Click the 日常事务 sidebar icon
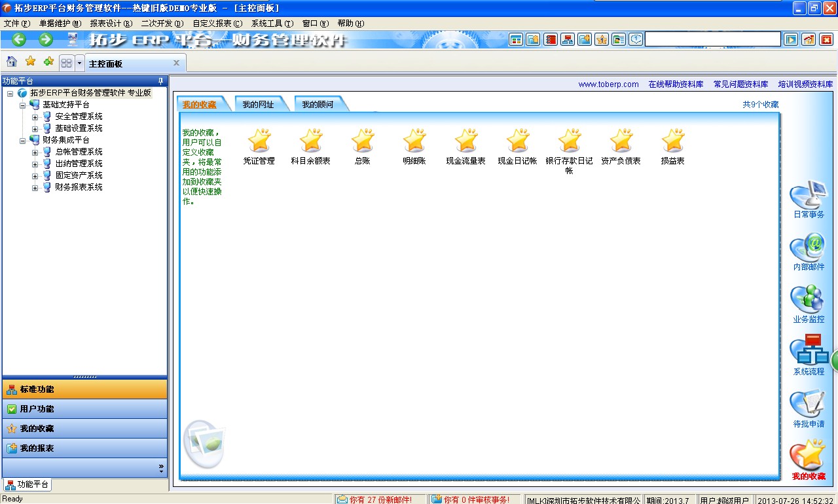The height and width of the screenshot is (504, 838). point(808,196)
